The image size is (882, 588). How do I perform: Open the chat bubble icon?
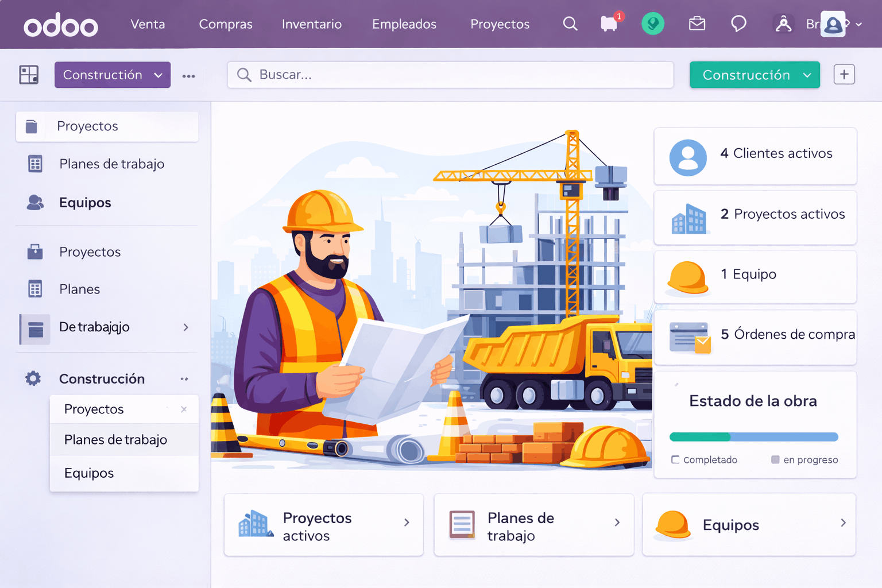(x=738, y=24)
